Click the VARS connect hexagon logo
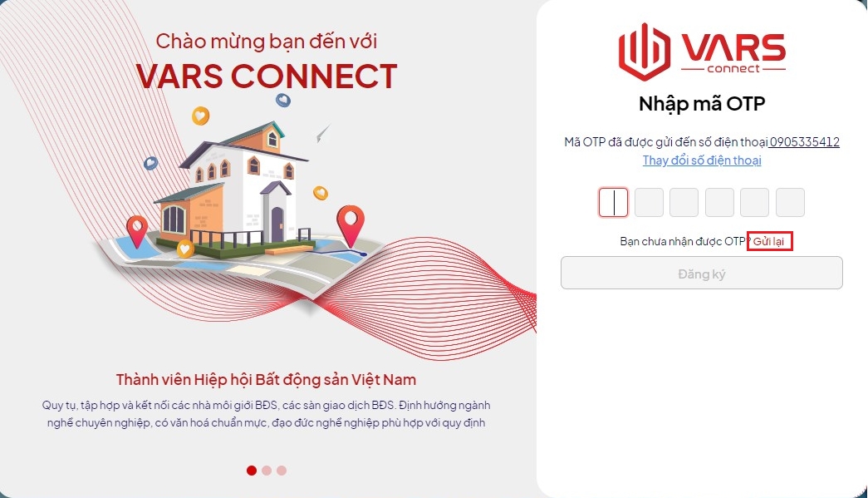Image resolution: width=868 pixels, height=498 pixels. 645,52
